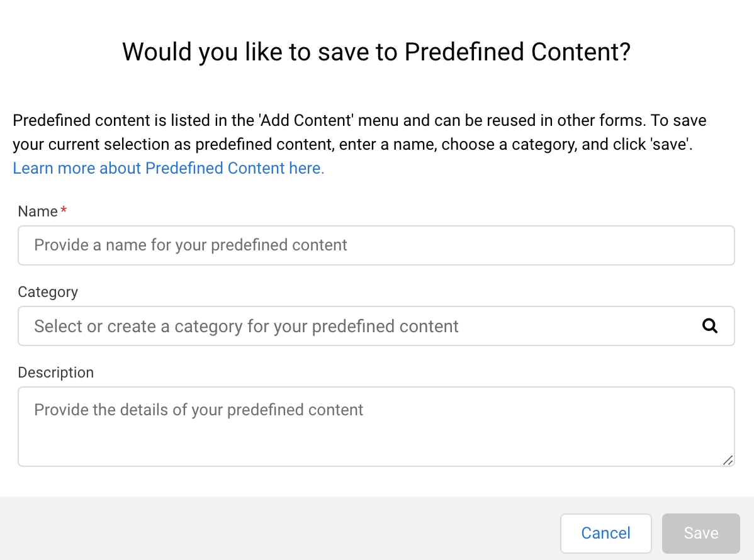The image size is (754, 560).
Task: Click the Description field label
Action: (x=56, y=372)
